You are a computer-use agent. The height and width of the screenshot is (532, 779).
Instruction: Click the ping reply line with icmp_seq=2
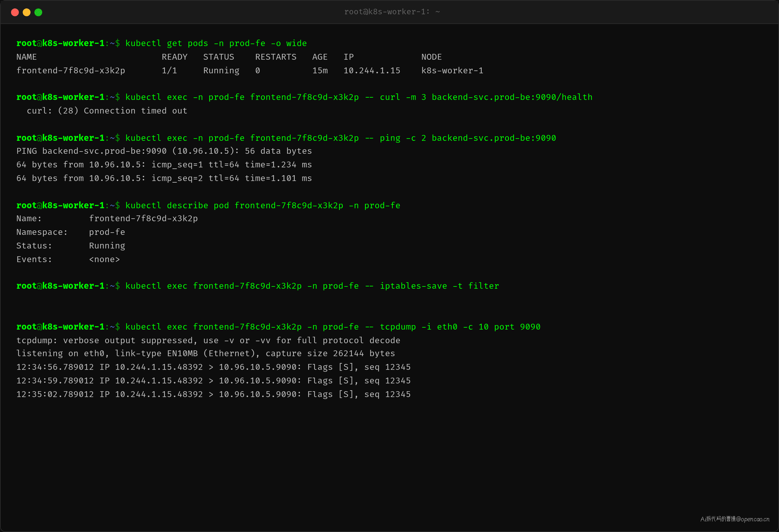click(x=164, y=178)
